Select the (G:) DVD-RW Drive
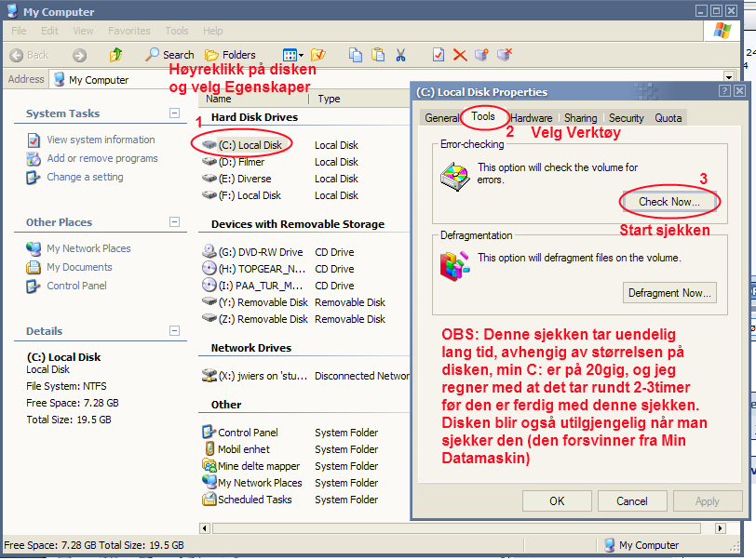 point(252,252)
